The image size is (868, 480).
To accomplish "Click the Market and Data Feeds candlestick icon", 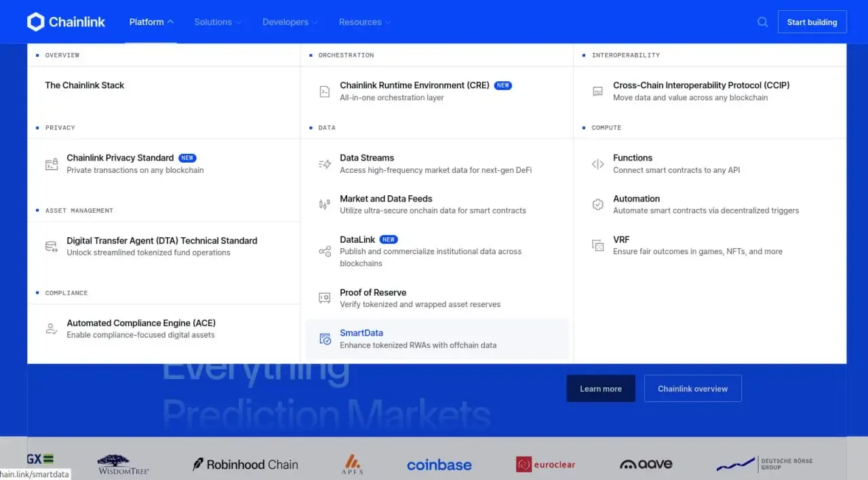I will pos(325,205).
